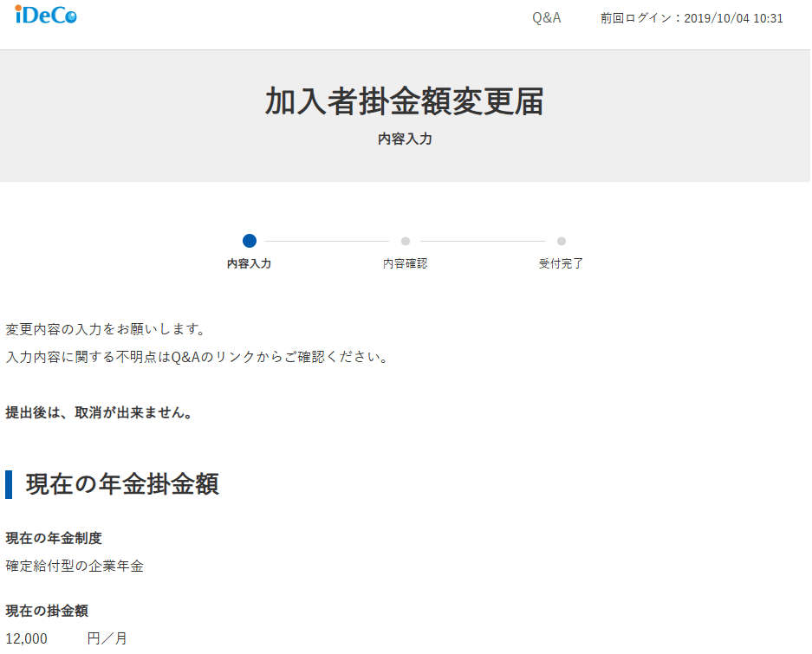Click the 現在の掛金額 label
812x654 pixels.
(47, 611)
